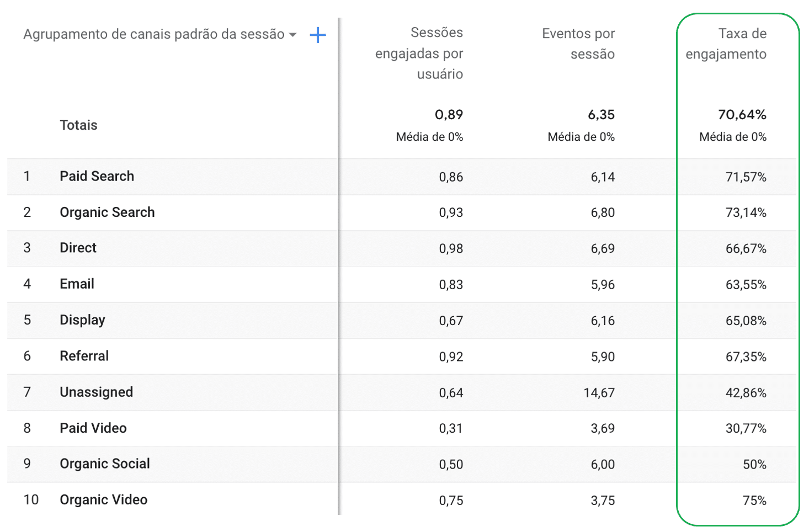The image size is (809, 532).
Task: Click the Paid Video channel name
Action: [x=93, y=428]
